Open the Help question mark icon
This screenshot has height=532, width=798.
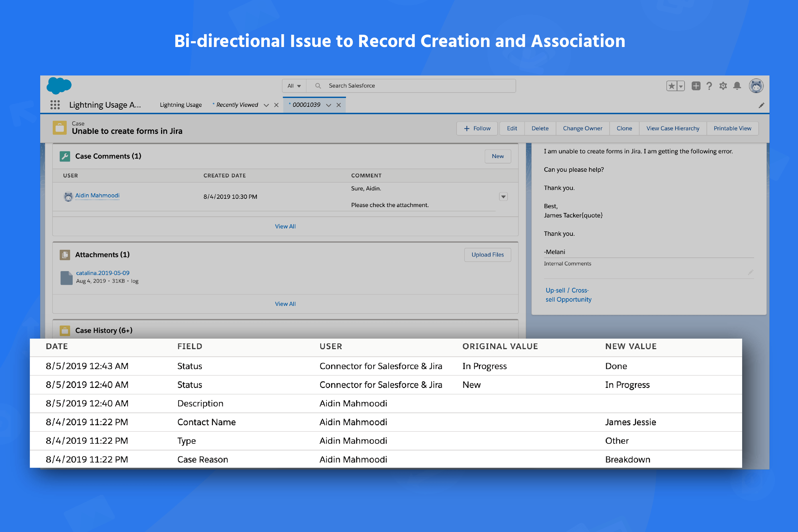(x=709, y=86)
